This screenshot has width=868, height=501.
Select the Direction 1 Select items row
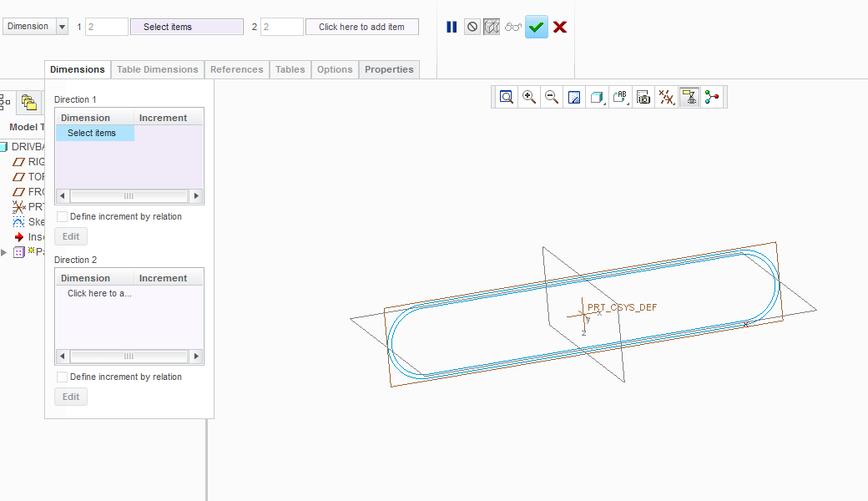click(x=94, y=133)
